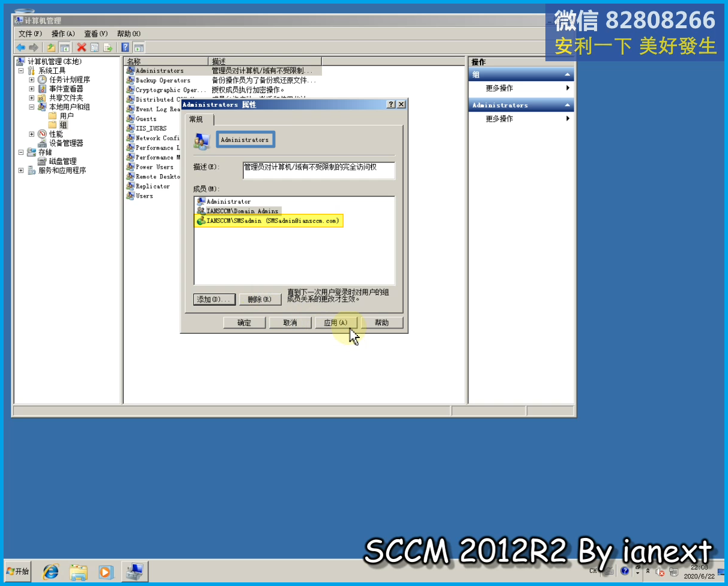Click the Back arrow toolbar icon

(20, 47)
